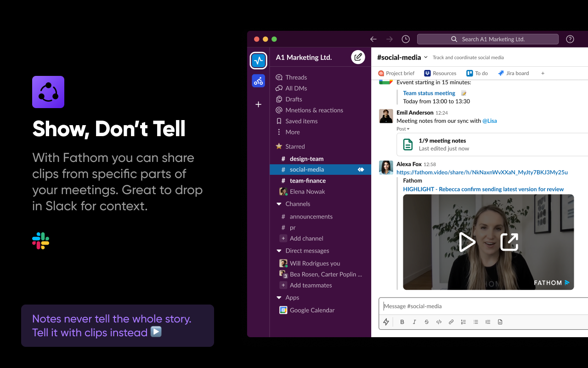Click the @Lisa mention
Viewport: 588px width, 368px height.
(490, 121)
